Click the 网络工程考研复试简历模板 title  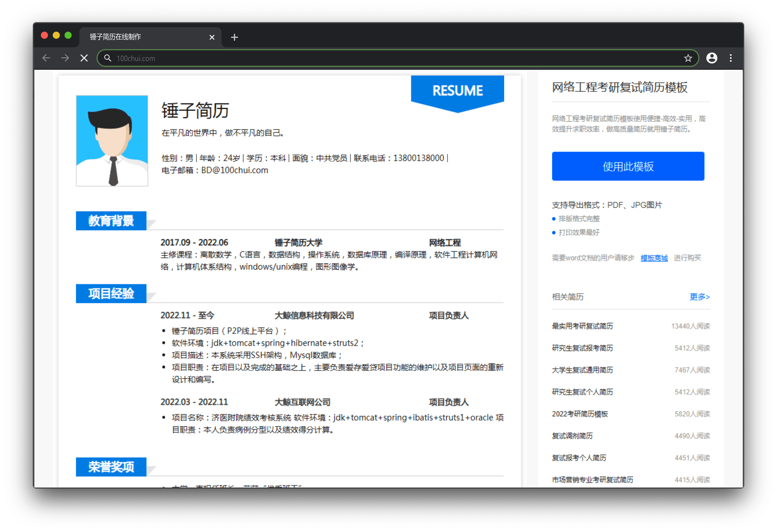[619, 88]
